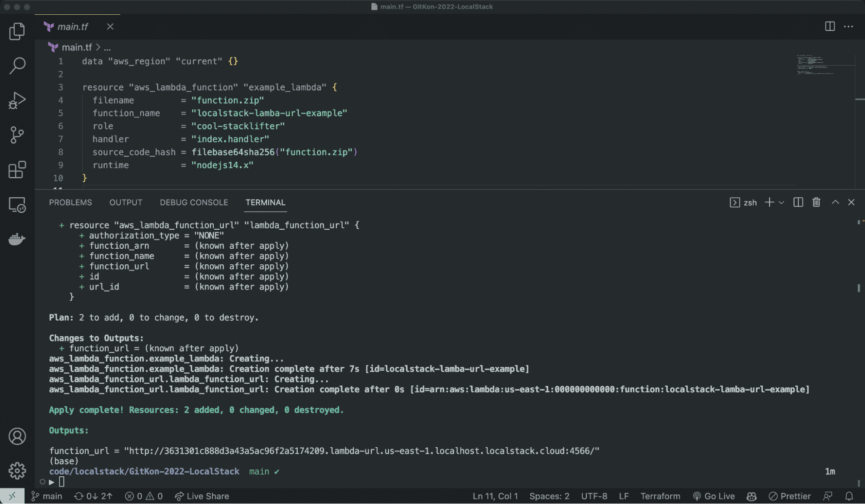Expand breadcrumb ellipsis after main.tf
Screen dimensions: 865x504
107,48
